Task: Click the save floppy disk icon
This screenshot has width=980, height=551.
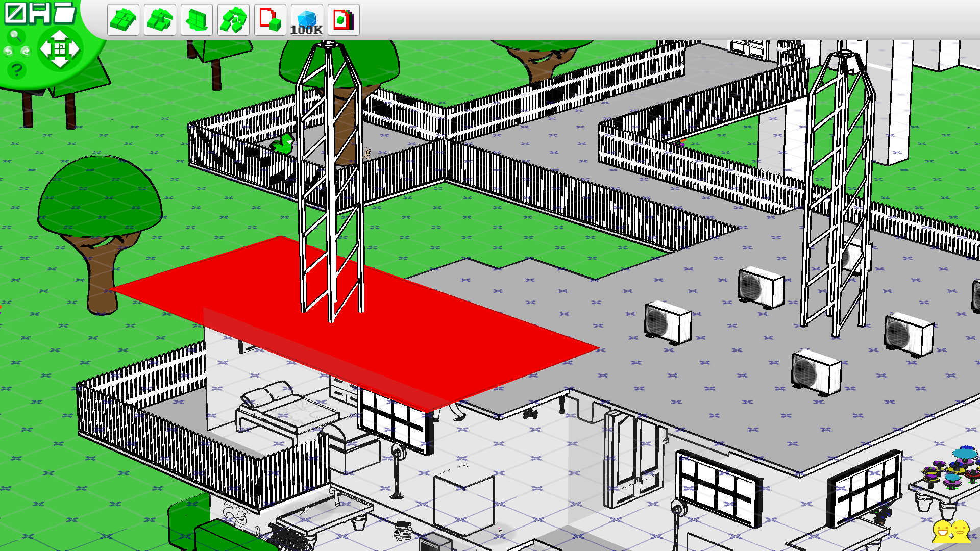Action: 40,13
